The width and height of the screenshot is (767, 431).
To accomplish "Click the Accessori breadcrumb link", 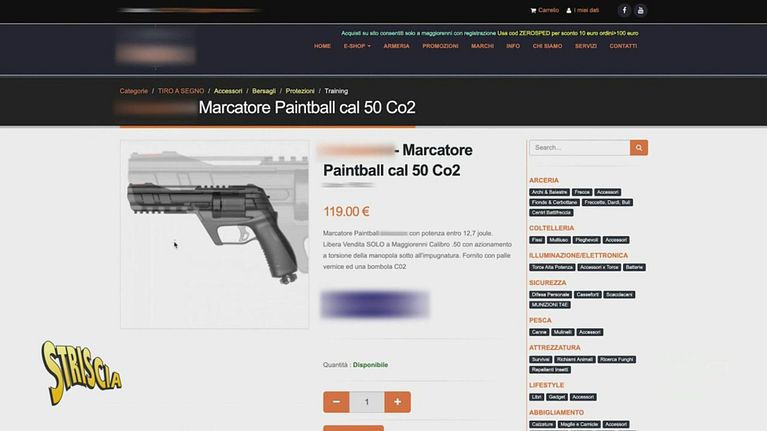I will coord(228,91).
